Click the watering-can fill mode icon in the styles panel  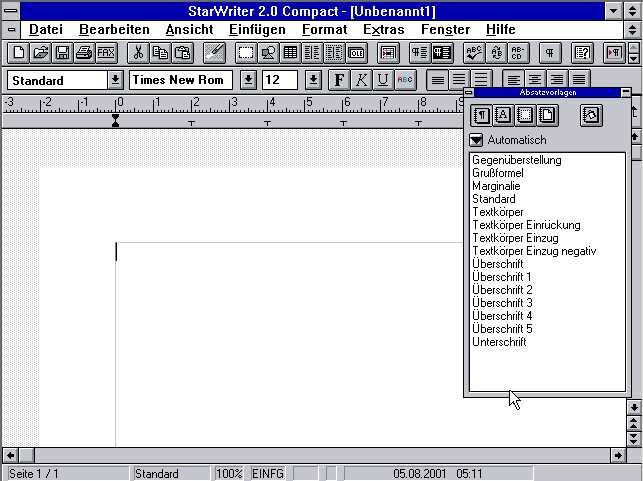[591, 115]
